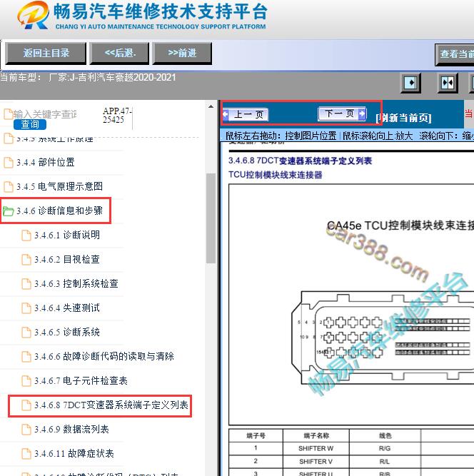Open 3.4.4 部件位置 tree item
The height and width of the screenshot is (476, 474).
coord(46,163)
